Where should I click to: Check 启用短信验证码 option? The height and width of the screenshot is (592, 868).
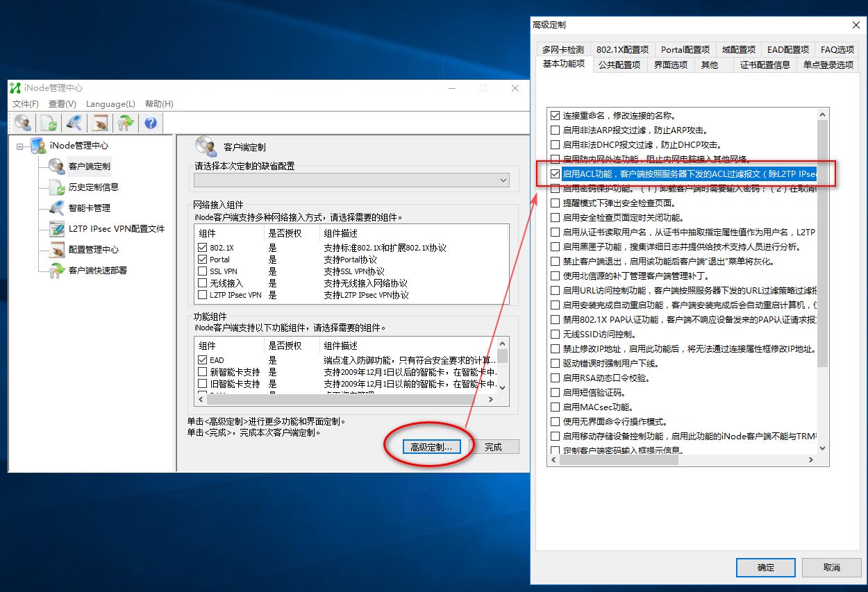[555, 392]
